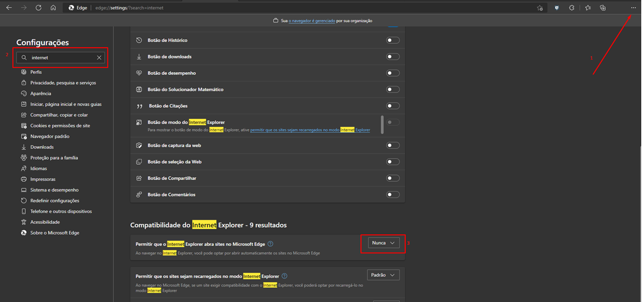This screenshot has width=644, height=302.
Task: Open the Favorites list icon
Action: (x=588, y=8)
